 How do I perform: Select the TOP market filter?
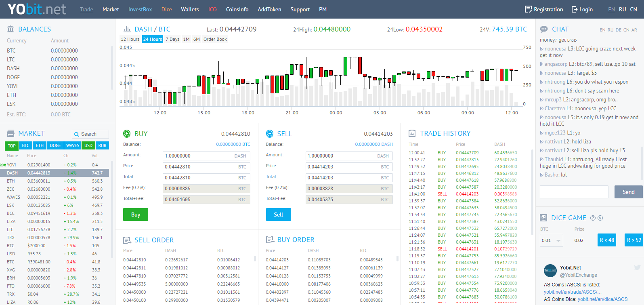click(x=12, y=146)
